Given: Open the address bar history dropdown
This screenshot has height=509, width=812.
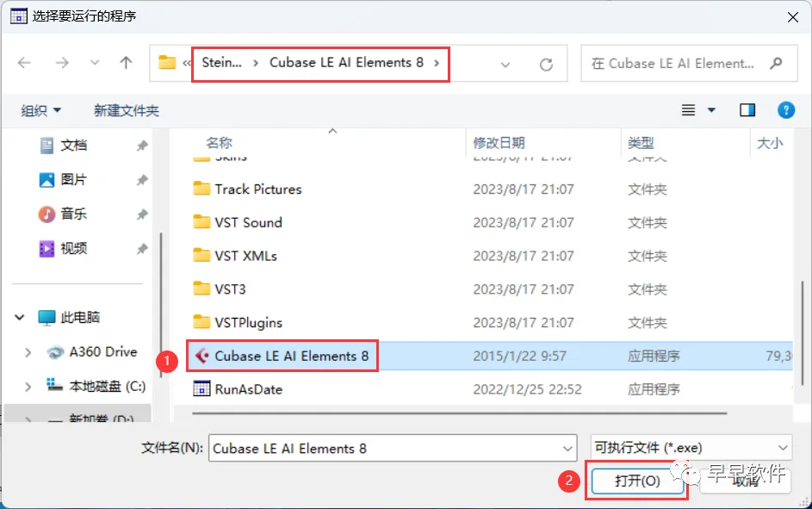Looking at the screenshot, I should pos(505,65).
